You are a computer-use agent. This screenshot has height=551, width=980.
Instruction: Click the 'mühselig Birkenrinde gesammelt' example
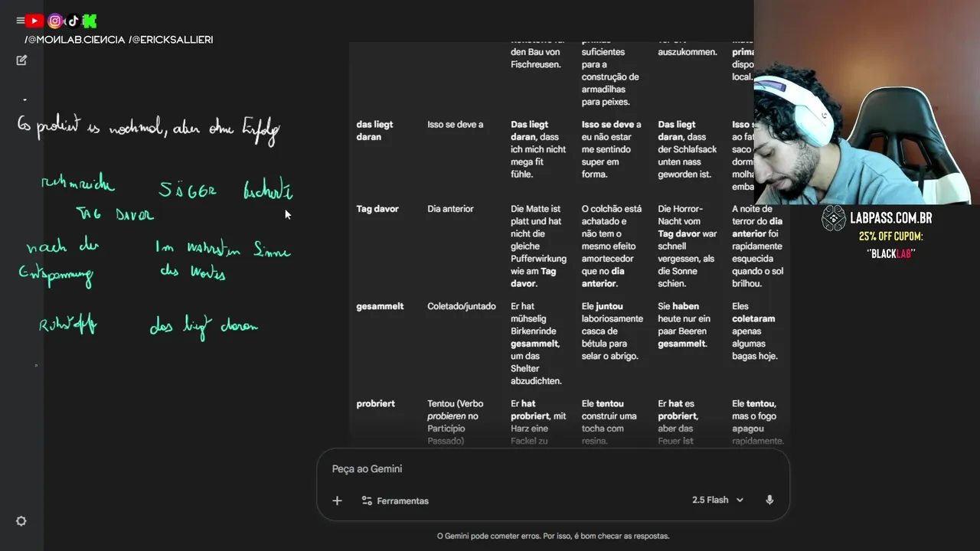[x=538, y=343]
